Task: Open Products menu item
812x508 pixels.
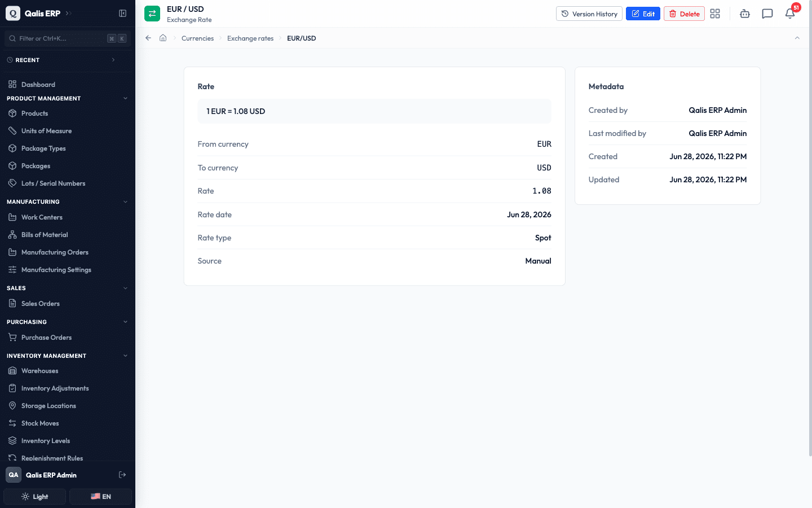Action: [68, 113]
